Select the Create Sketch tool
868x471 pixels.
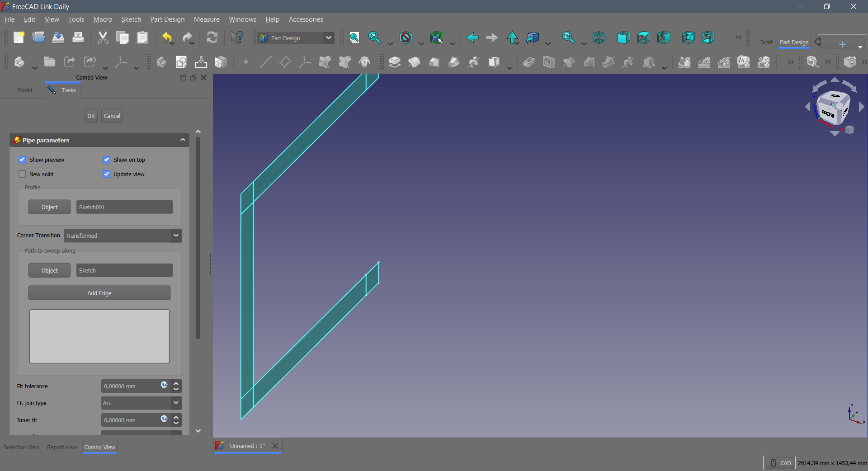[182, 62]
